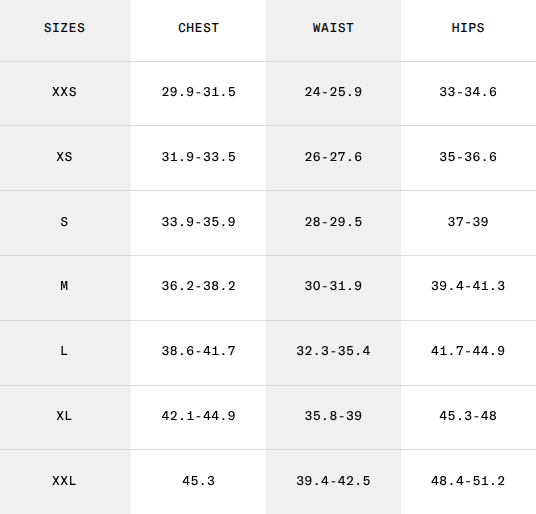Viewport: 536px width, 514px height.
Task: Select the XL size row label
Action: 64,416
